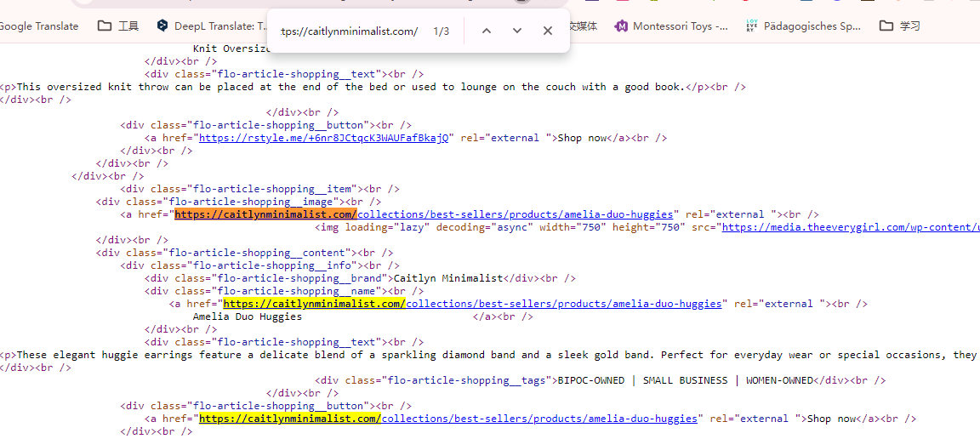Open the DeepL Translate bookmark
Viewport: 980px width, 439px height.
click(212, 26)
